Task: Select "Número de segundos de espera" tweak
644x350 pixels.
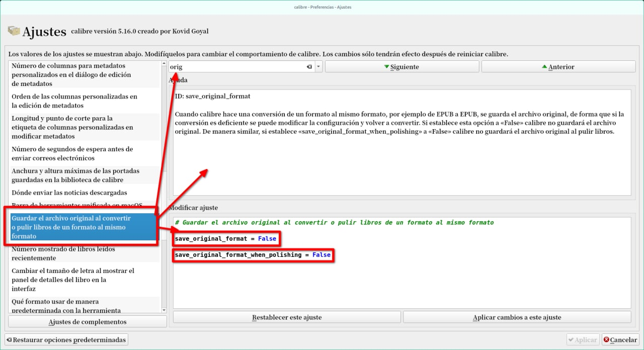Action: [85, 153]
